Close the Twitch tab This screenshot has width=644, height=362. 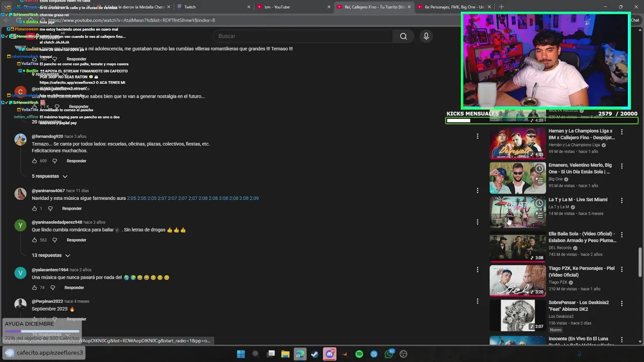coord(249,7)
